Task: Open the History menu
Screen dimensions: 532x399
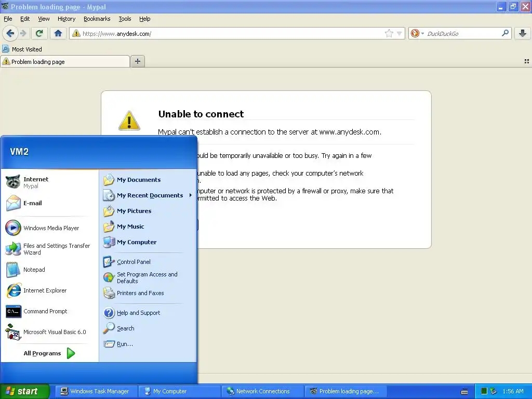Action: [66, 19]
